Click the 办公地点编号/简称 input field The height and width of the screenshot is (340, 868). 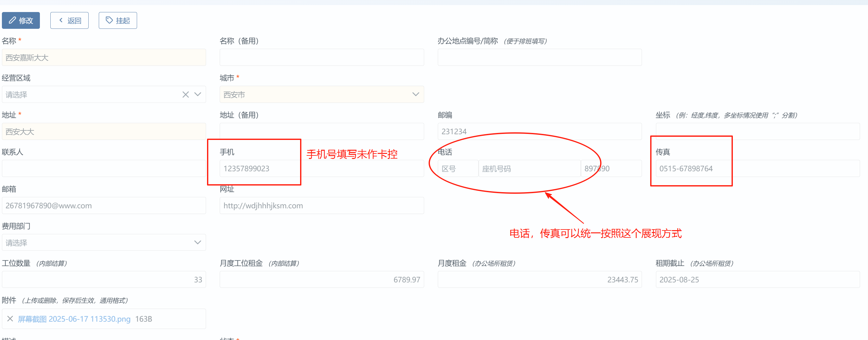click(x=539, y=58)
